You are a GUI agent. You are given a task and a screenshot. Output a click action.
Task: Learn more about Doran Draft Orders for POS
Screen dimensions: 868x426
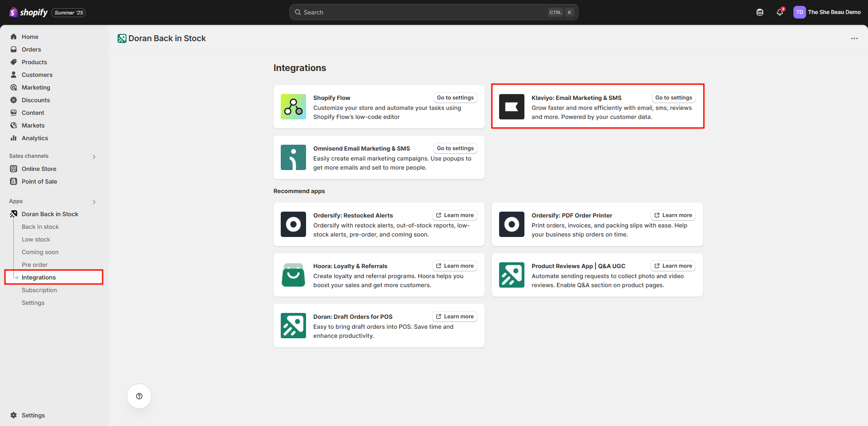455,317
